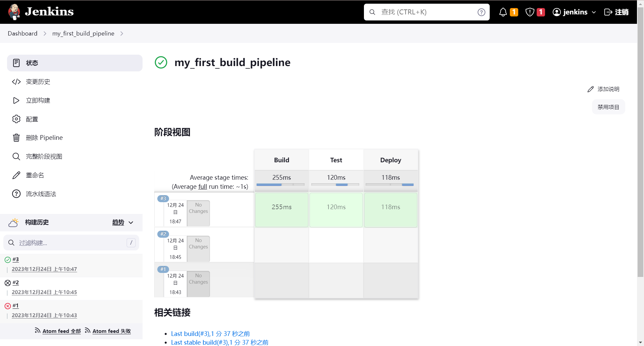The image size is (644, 346).
Task: Click the RSS icon for Atom feed failures
Action: point(88,331)
